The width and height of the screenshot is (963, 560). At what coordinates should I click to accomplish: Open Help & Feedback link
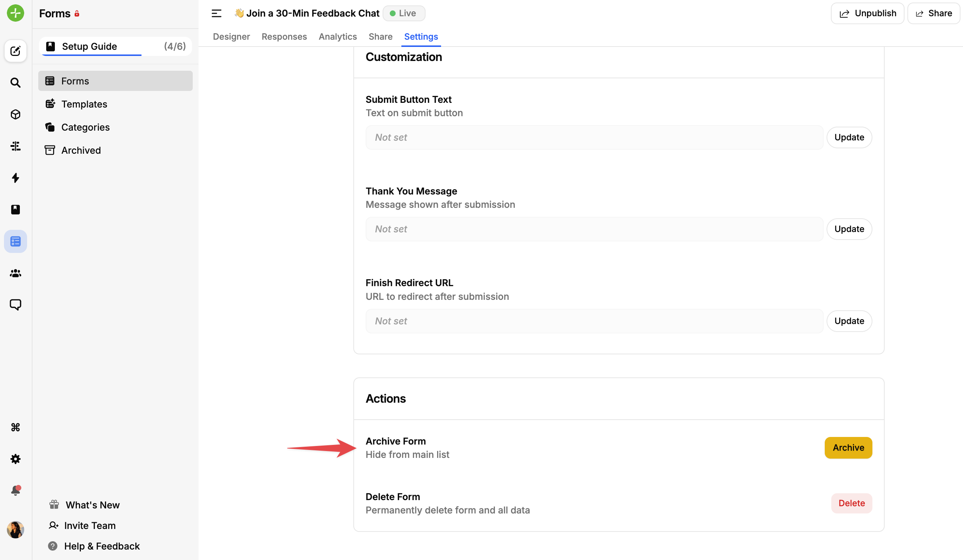(x=94, y=546)
